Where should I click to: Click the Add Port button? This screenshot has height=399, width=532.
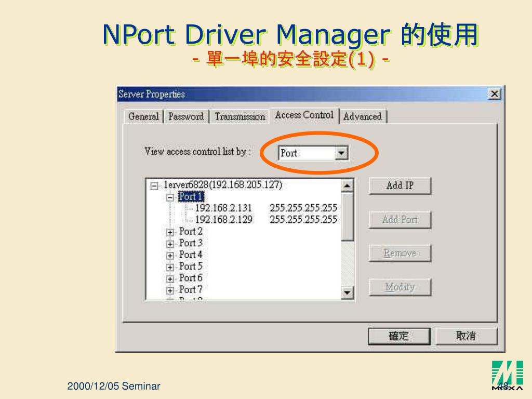[x=400, y=220]
